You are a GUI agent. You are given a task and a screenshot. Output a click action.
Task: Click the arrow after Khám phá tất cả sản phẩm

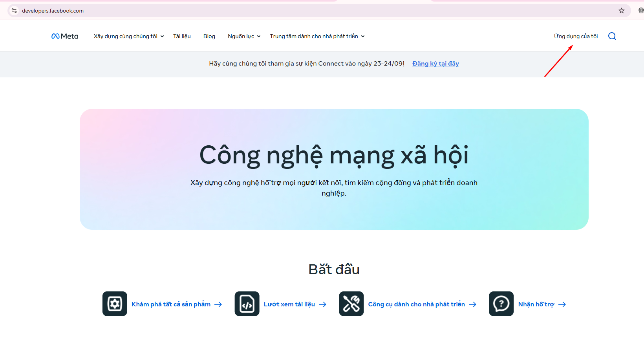pyautogui.click(x=218, y=304)
